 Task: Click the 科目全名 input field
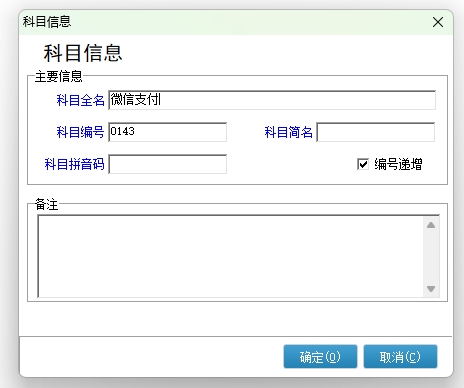272,100
